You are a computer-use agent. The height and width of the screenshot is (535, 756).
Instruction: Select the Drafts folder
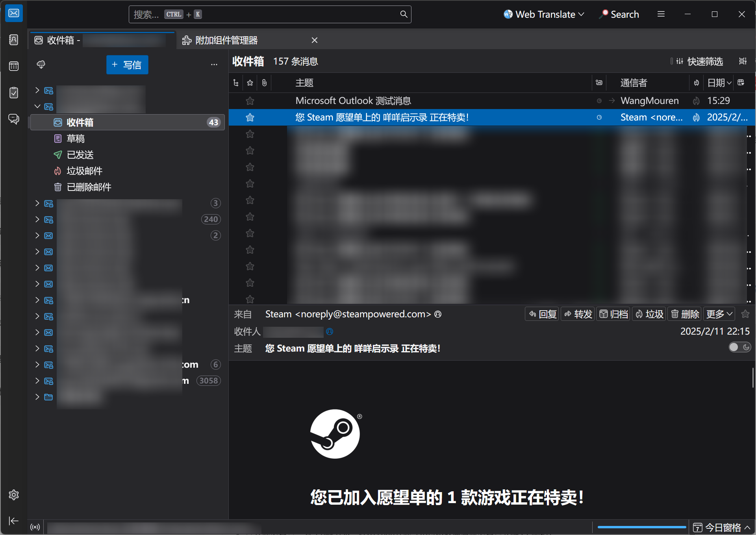click(76, 139)
